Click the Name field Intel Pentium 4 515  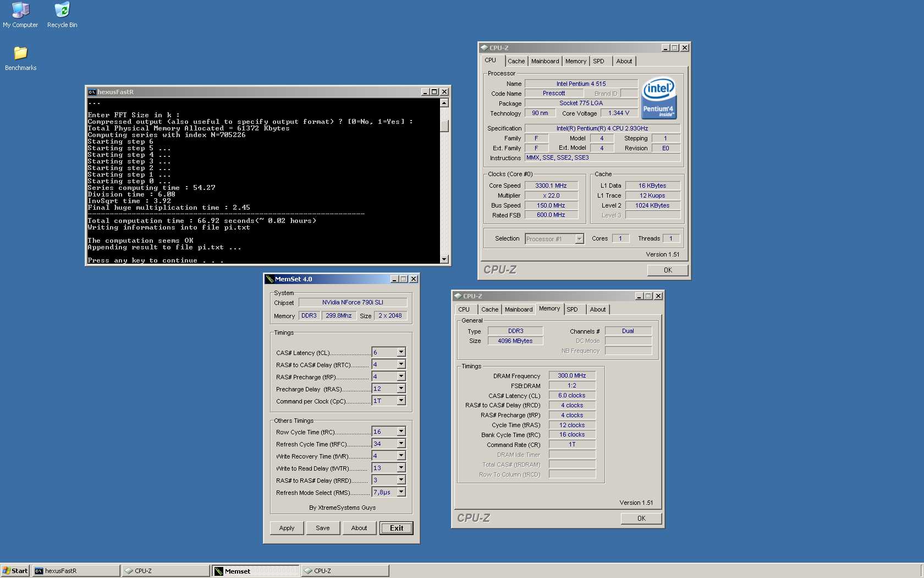click(581, 84)
